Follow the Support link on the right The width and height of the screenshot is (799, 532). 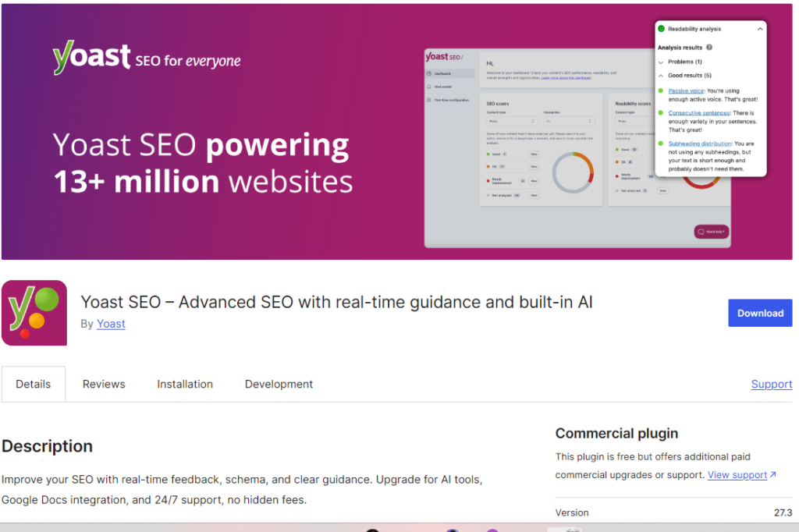click(771, 384)
